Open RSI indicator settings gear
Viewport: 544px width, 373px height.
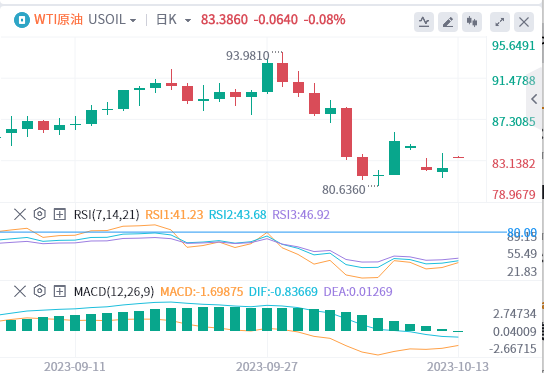point(40,214)
